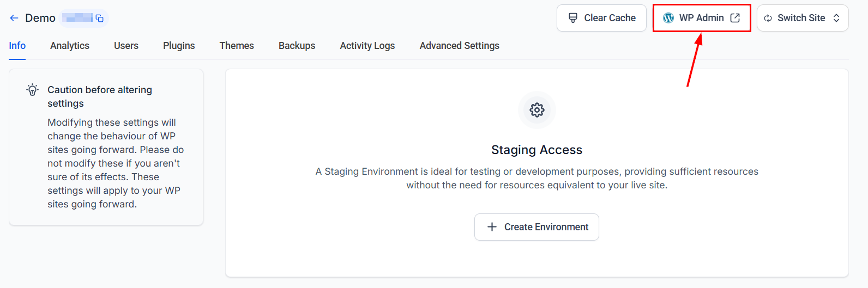Click the WordPress logo icon
868x288 pixels.
(668, 18)
